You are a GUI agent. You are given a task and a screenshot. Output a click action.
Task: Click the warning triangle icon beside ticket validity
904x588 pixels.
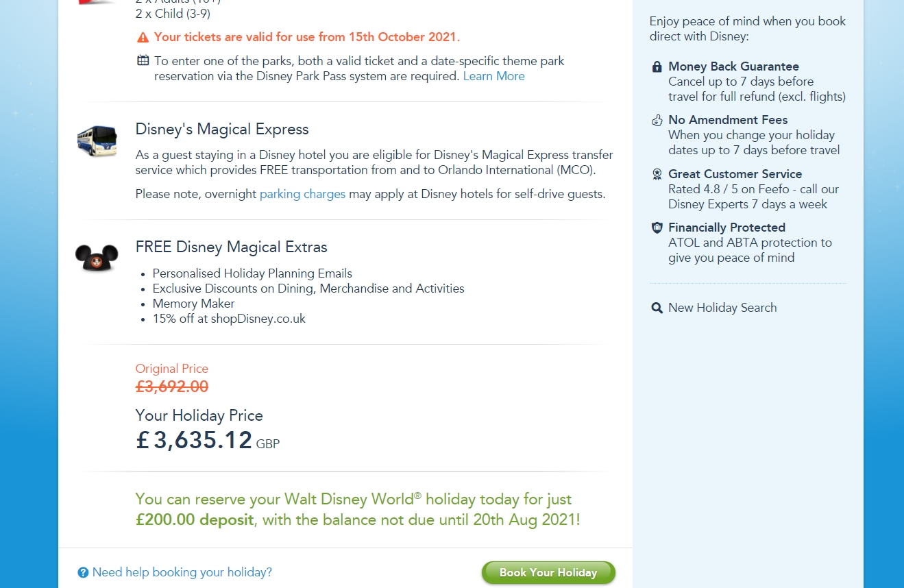[x=143, y=37]
